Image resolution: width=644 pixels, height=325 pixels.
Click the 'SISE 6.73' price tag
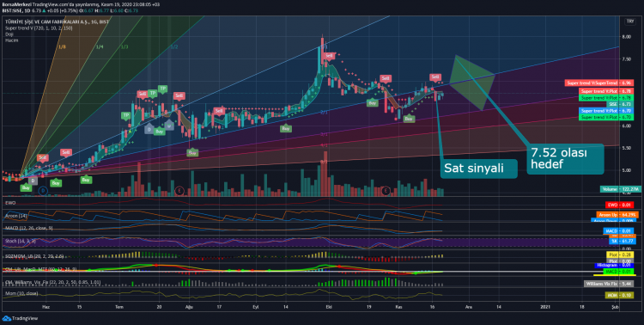coord(620,105)
